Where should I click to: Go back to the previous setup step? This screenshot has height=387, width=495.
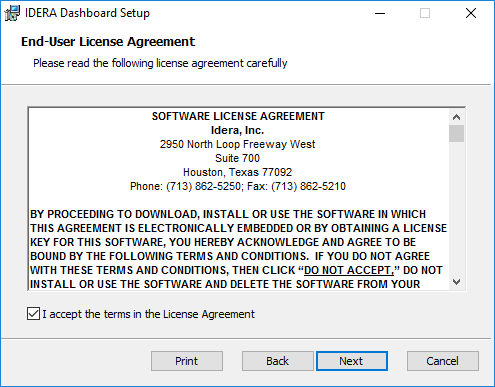click(x=277, y=361)
